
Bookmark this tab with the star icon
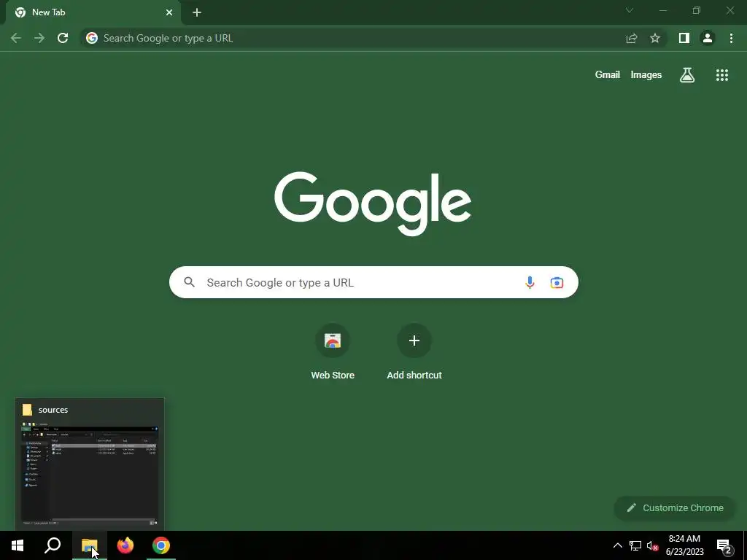click(x=655, y=38)
